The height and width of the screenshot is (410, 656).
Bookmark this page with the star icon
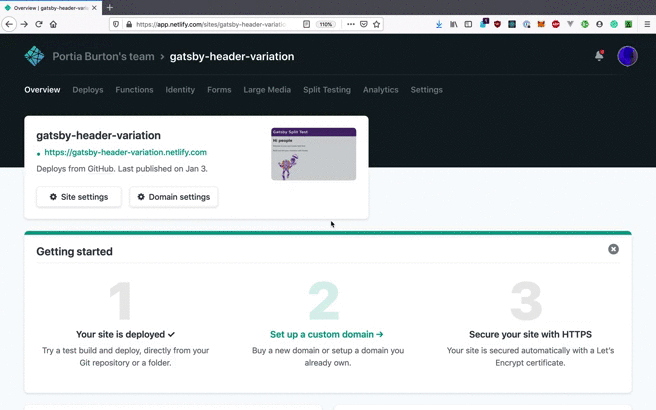click(x=377, y=24)
